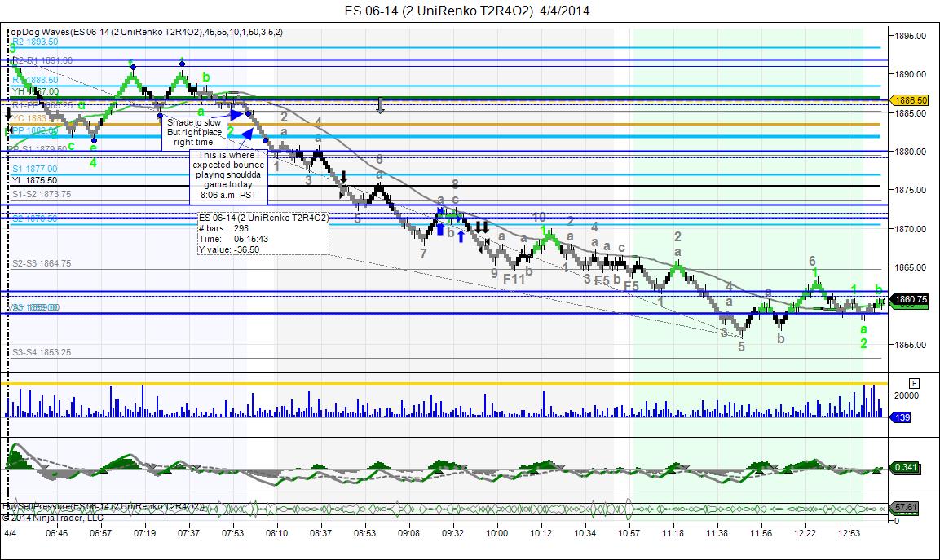Click the 20000 volume axis label
This screenshot has width=940, height=560.
click(907, 395)
